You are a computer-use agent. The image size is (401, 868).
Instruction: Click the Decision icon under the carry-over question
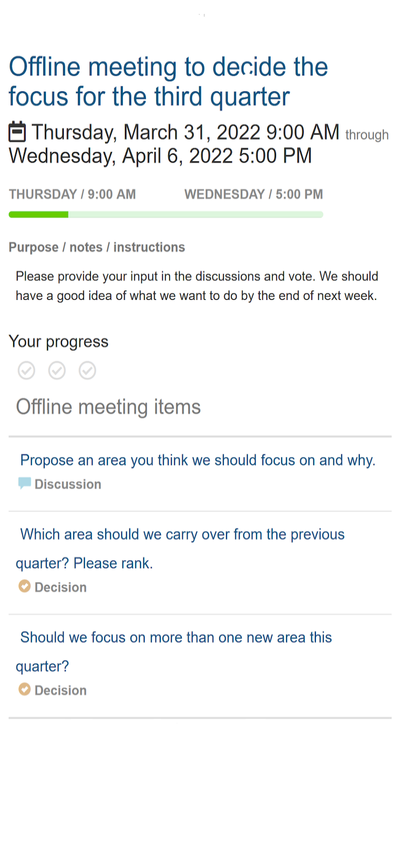(25, 586)
